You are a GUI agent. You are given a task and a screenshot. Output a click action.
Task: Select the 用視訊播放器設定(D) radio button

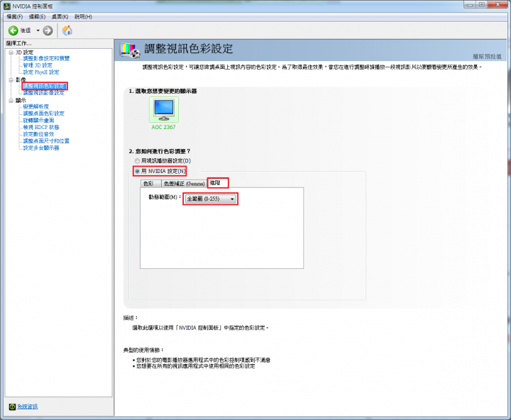pos(137,160)
